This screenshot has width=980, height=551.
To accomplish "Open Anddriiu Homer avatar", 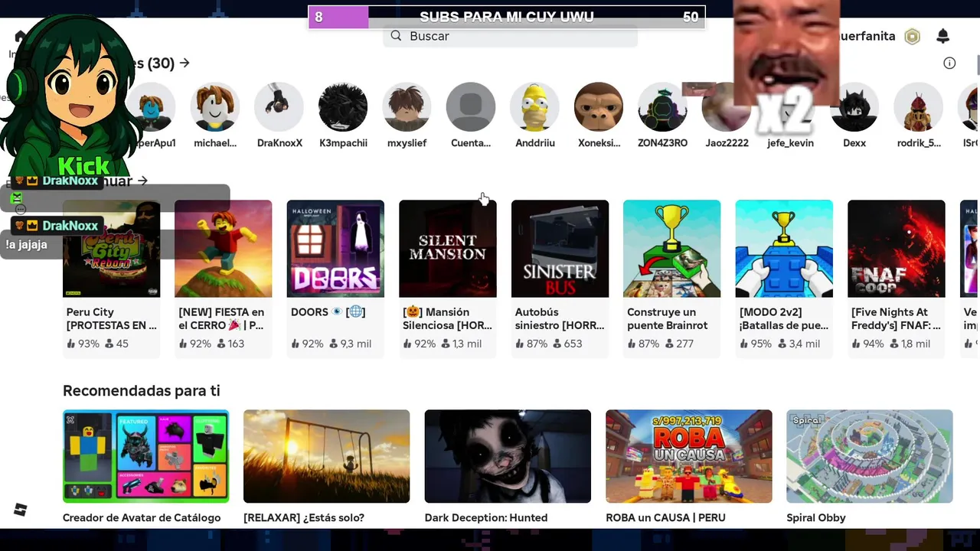I will (534, 107).
